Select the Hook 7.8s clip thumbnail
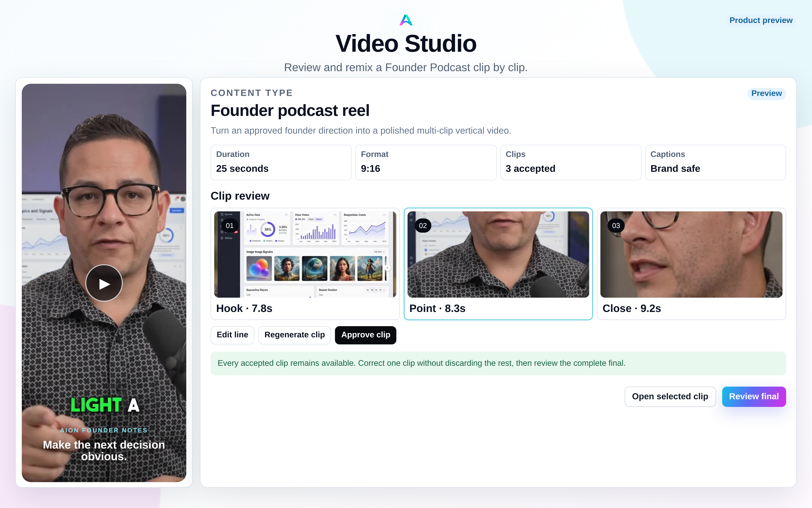Image resolution: width=812 pixels, height=508 pixels. pyautogui.click(x=305, y=254)
